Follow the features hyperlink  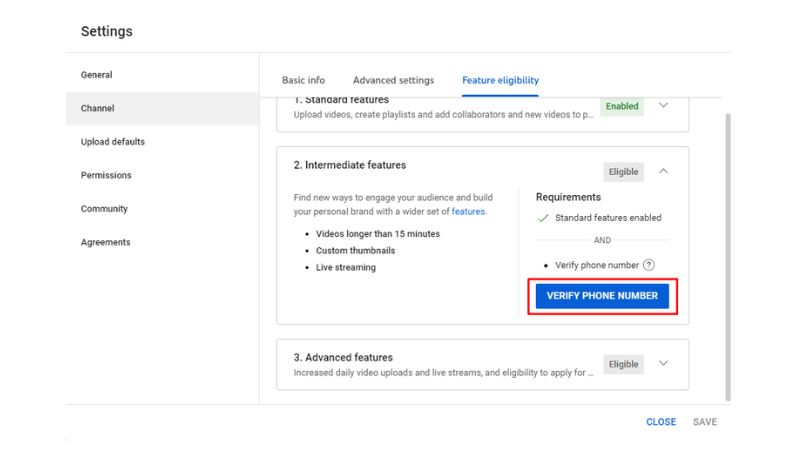(468, 211)
